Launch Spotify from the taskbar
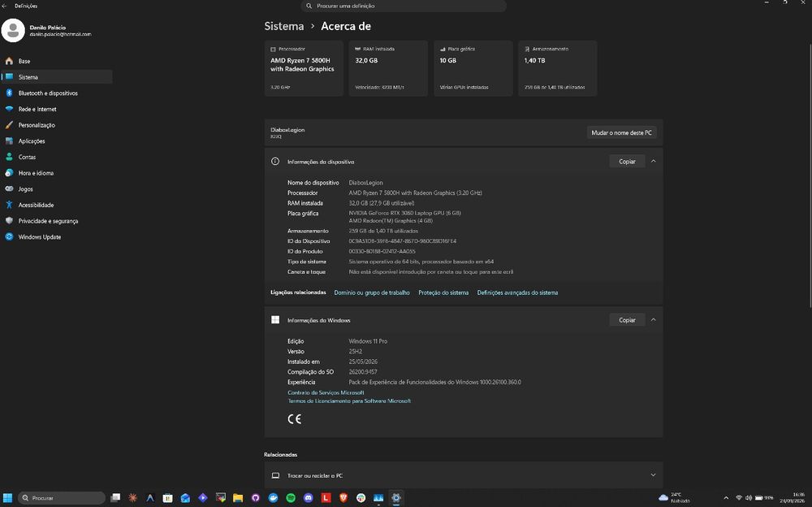This screenshot has width=812, height=507. (x=291, y=498)
